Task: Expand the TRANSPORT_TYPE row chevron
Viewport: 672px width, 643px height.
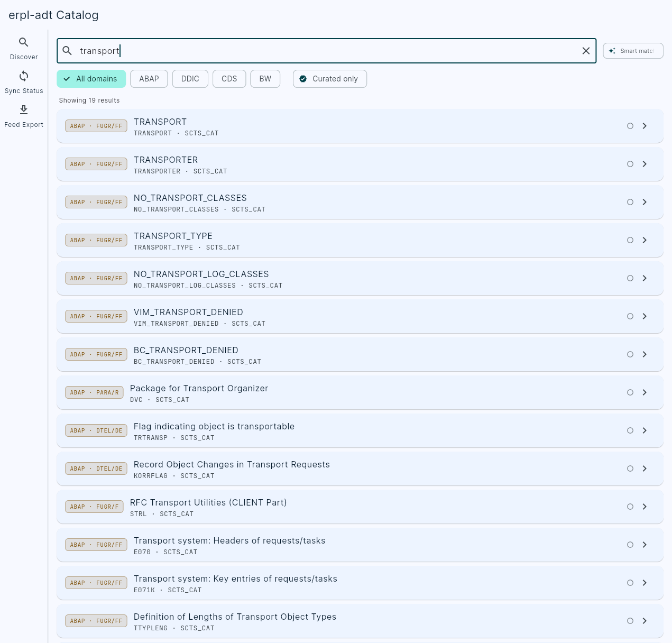Action: (645, 240)
